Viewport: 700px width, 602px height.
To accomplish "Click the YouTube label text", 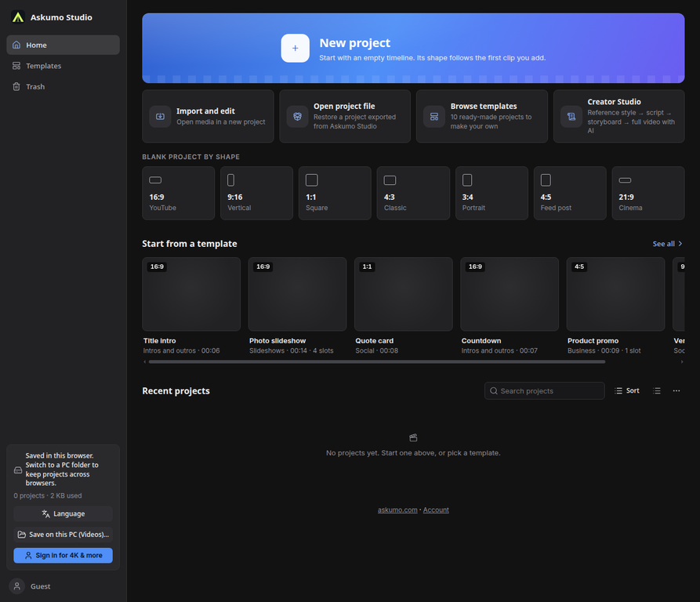I will 162,208.
